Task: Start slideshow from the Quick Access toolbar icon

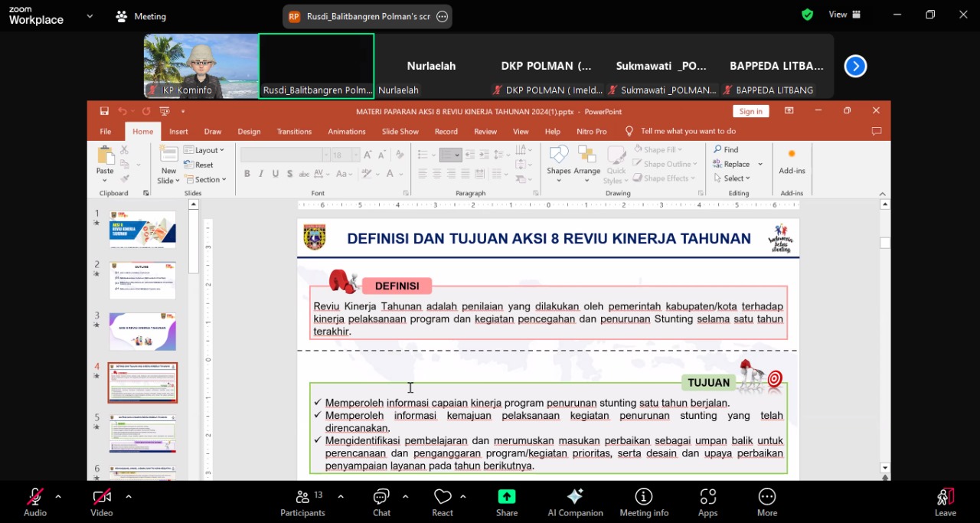Action: (164, 111)
